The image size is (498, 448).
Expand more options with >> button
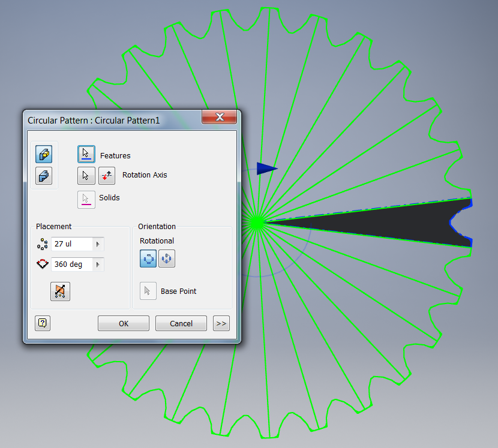tap(221, 323)
